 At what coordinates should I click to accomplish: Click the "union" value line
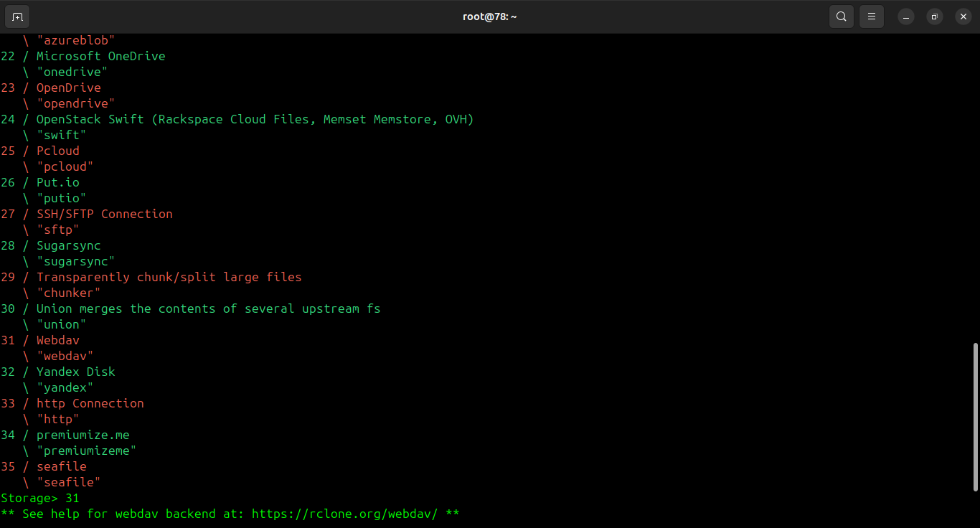click(55, 324)
